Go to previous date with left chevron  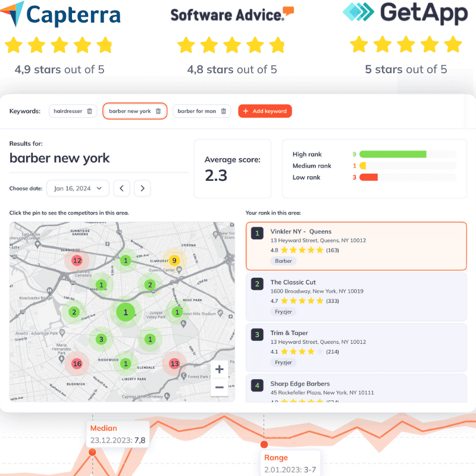[x=122, y=189]
